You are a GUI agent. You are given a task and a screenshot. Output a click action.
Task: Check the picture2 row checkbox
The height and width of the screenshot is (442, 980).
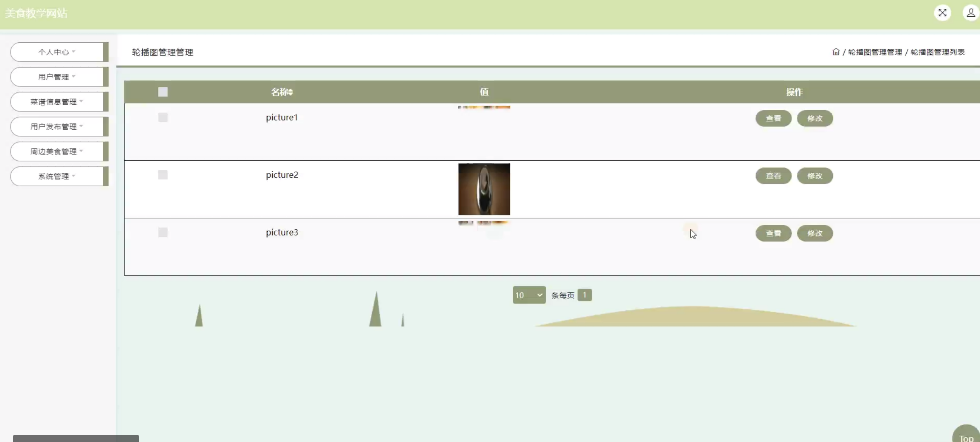[163, 175]
